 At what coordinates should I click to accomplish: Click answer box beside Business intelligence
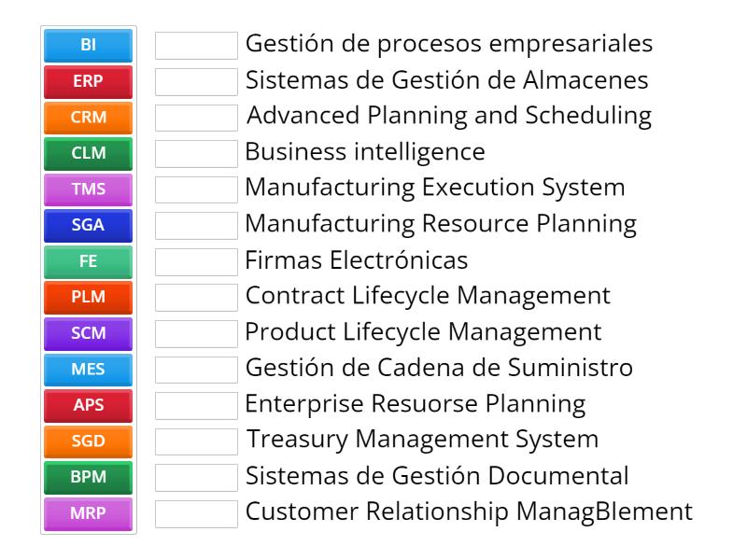pos(196,153)
